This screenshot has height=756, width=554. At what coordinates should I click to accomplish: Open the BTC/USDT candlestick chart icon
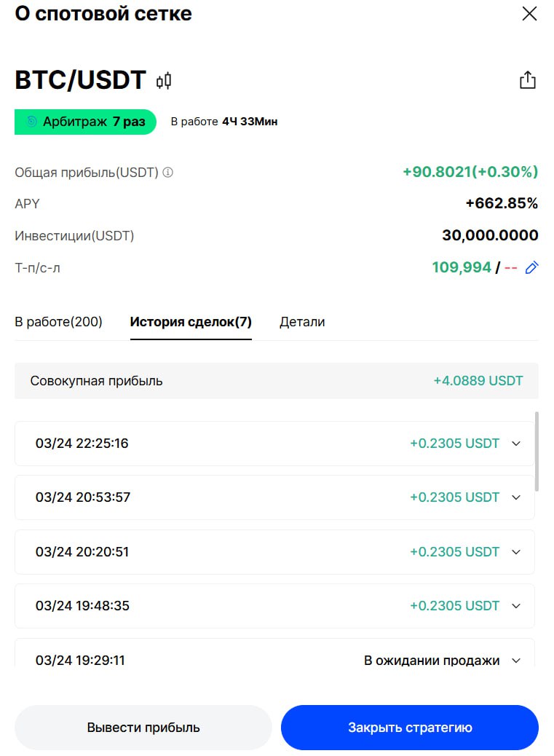click(x=164, y=81)
